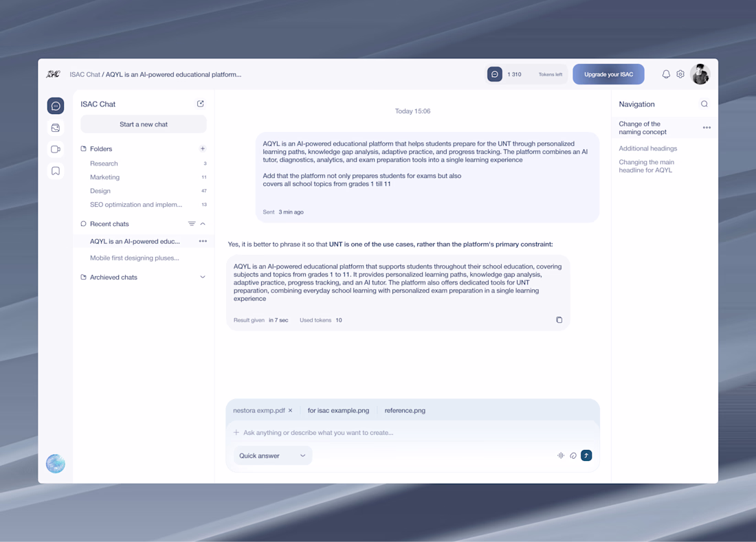756x542 pixels.
Task: Send the message with the arrow button
Action: click(x=586, y=455)
